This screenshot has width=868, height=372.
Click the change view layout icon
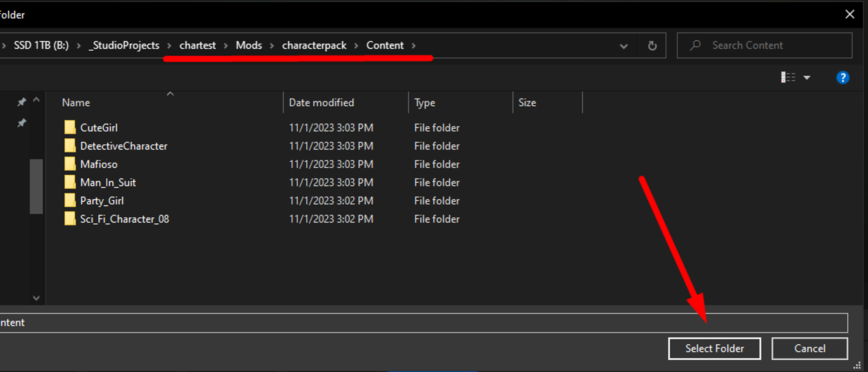(x=788, y=78)
